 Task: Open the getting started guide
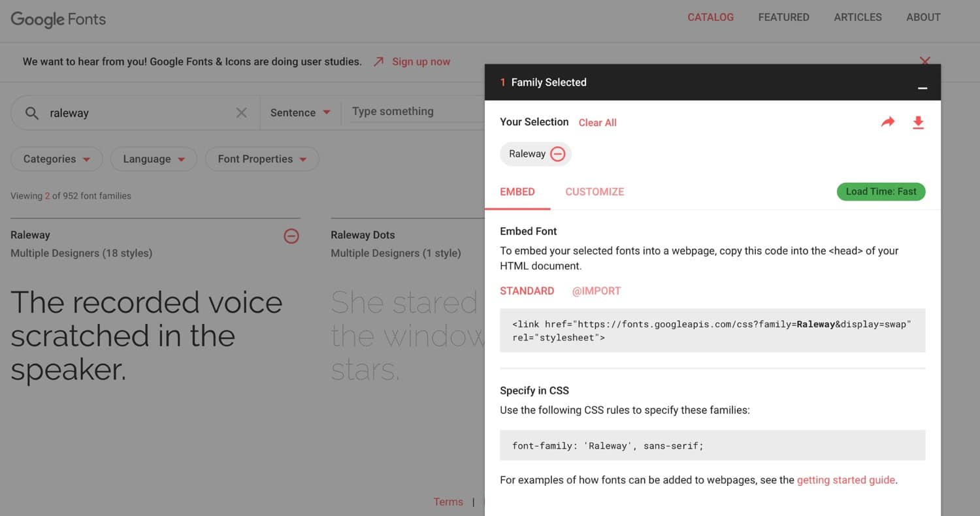[x=845, y=479]
